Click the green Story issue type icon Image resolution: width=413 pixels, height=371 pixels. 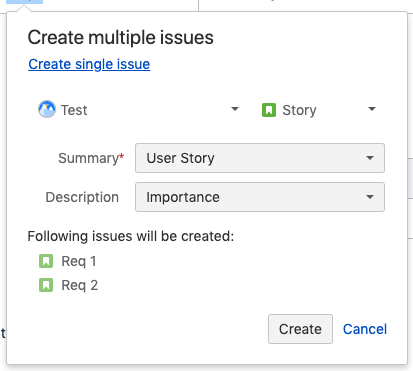tap(269, 110)
